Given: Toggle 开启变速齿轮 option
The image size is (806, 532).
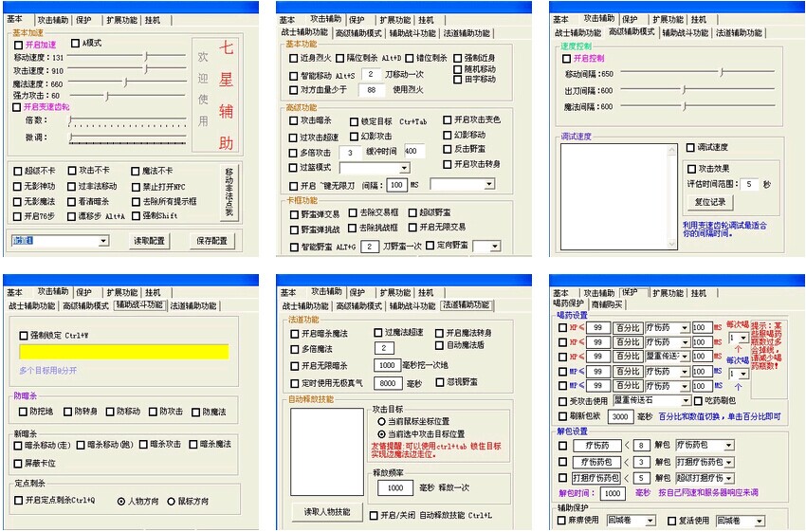Looking at the screenshot, I should point(17,107).
